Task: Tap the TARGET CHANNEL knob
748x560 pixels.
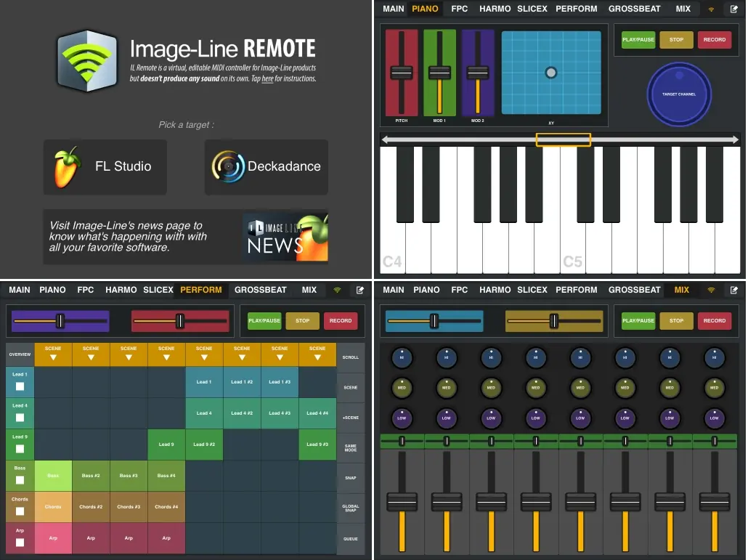Action: pos(679,94)
